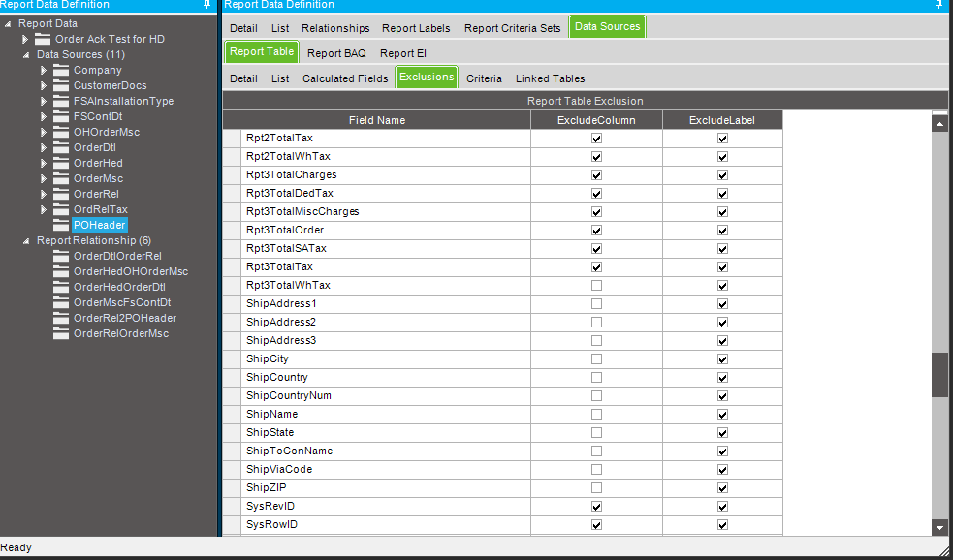
Task: Expand the CustomerDocs node
Action: (x=44, y=85)
